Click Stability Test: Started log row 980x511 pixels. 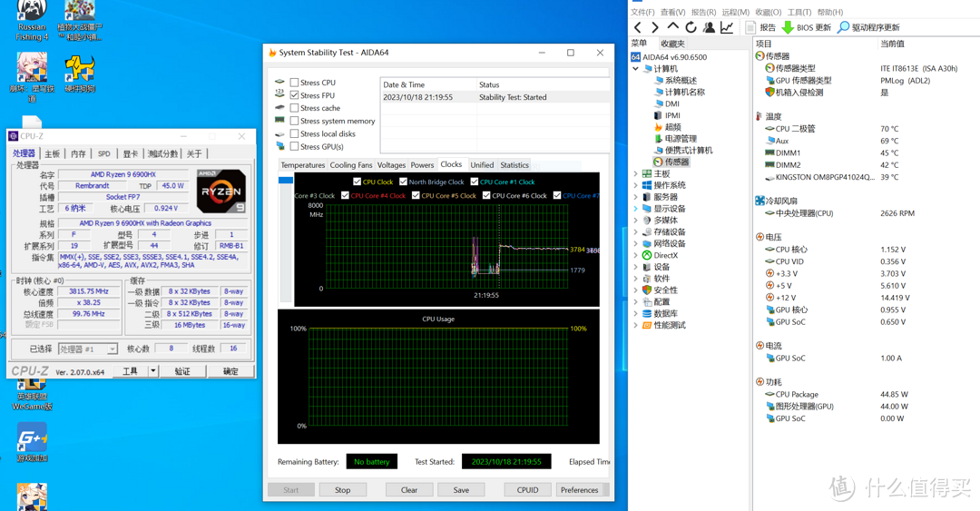tap(495, 97)
